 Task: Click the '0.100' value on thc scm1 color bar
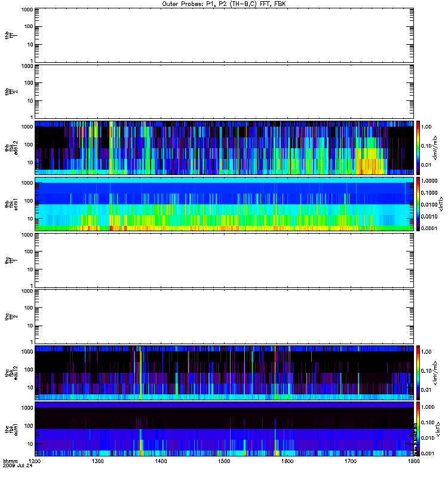[428, 422]
